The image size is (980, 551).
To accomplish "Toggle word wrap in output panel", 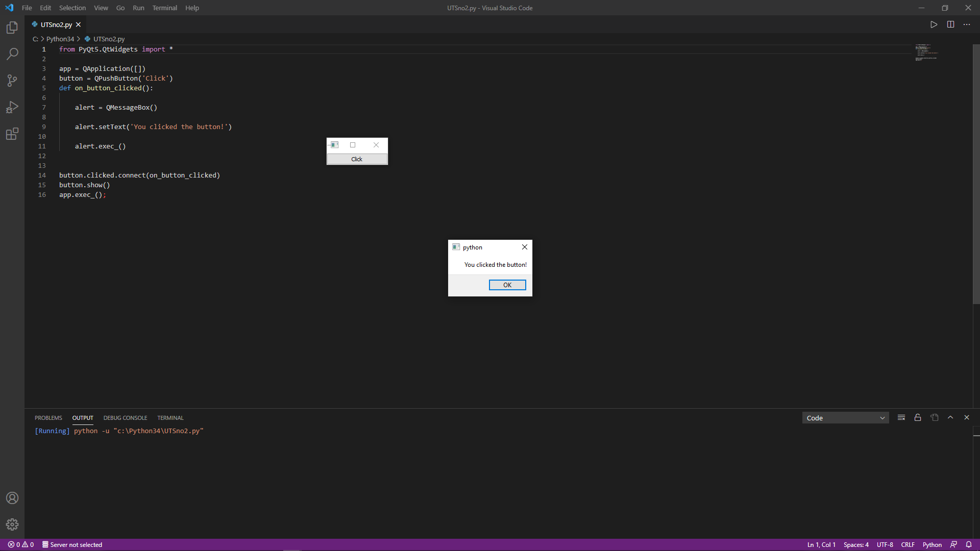I will [934, 417].
